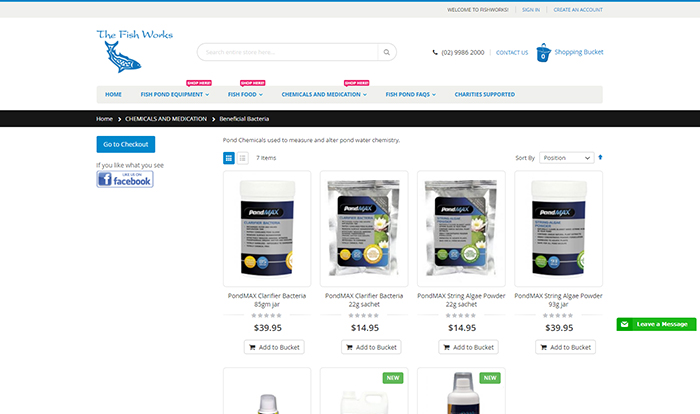700x414 pixels.
Task: Click The Fish Works fish logo
Action: coord(134,51)
